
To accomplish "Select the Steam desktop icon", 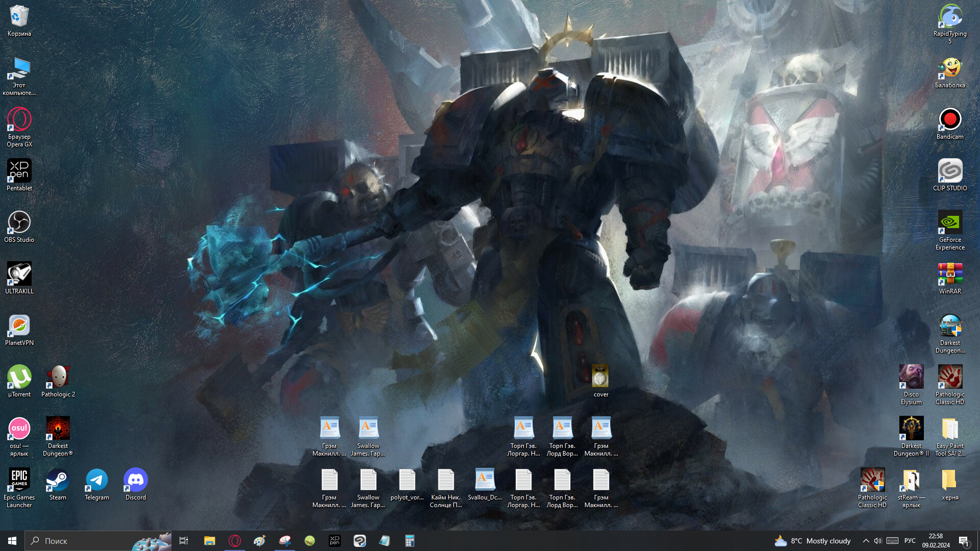I will click(x=58, y=481).
